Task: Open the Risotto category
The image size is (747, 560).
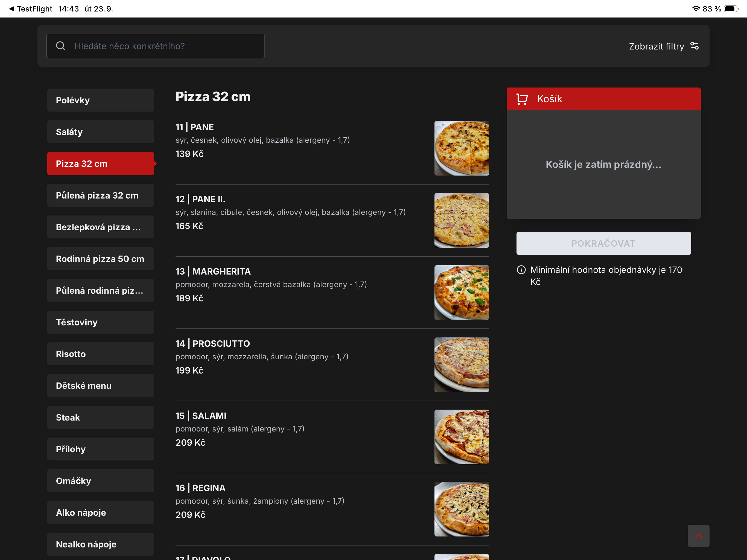Action: point(101,354)
